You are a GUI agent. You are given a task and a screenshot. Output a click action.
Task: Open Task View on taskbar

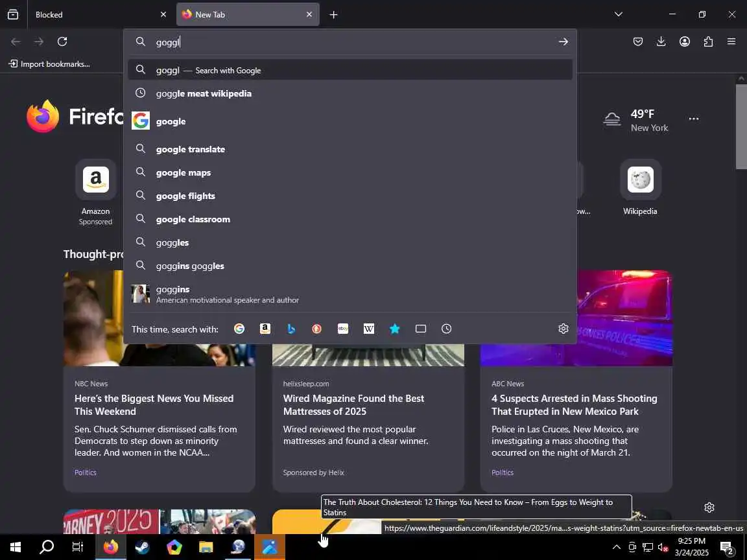pyautogui.click(x=78, y=547)
